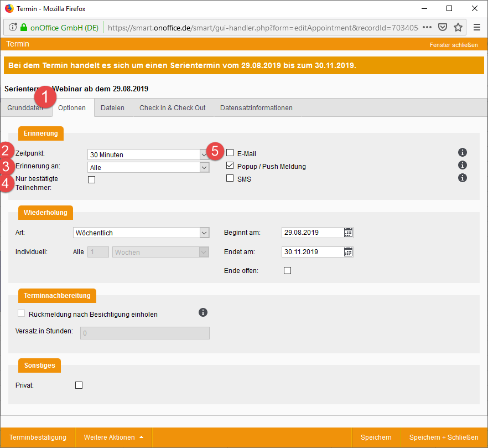This screenshot has width=488, height=448.
Task: Open the Erinnerung an dropdown set to Alle
Action: pyautogui.click(x=148, y=167)
